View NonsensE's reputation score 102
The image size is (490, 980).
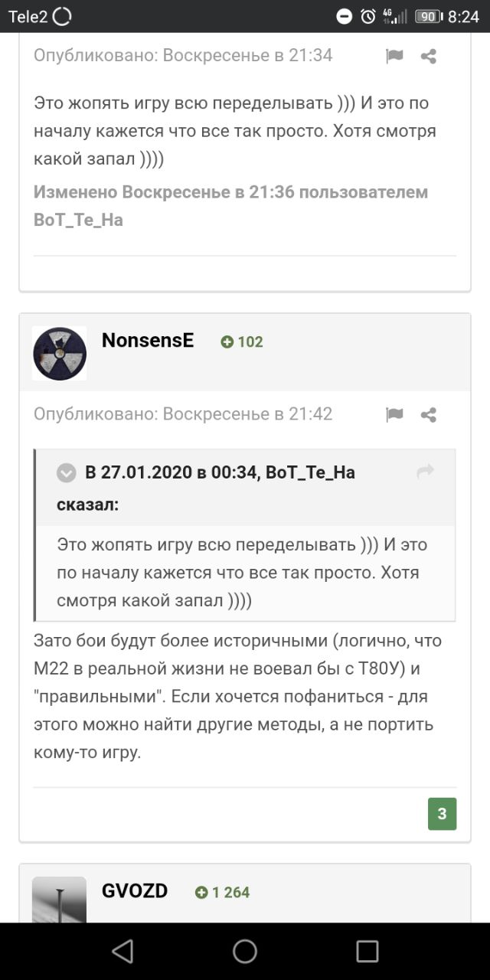pyautogui.click(x=242, y=342)
